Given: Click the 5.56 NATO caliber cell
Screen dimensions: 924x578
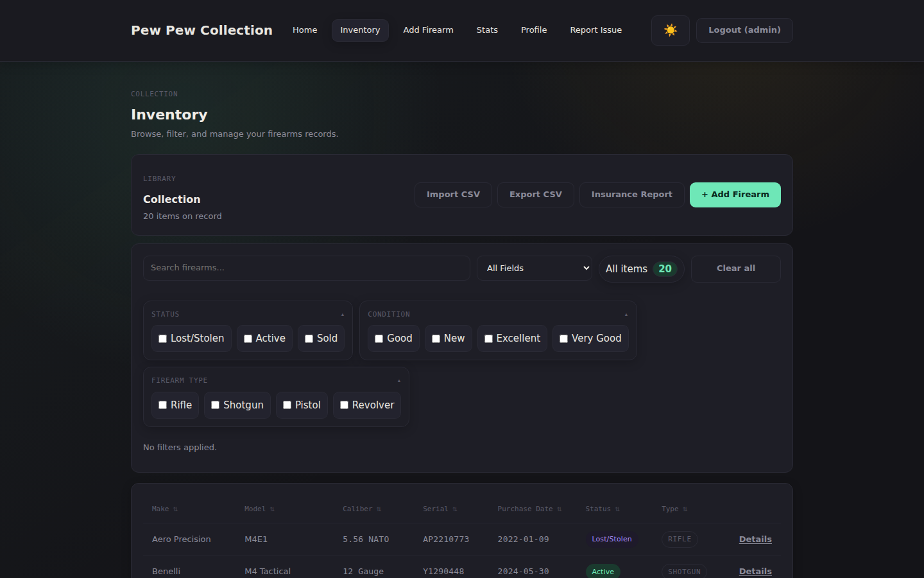Looking at the screenshot, I should point(366,539).
